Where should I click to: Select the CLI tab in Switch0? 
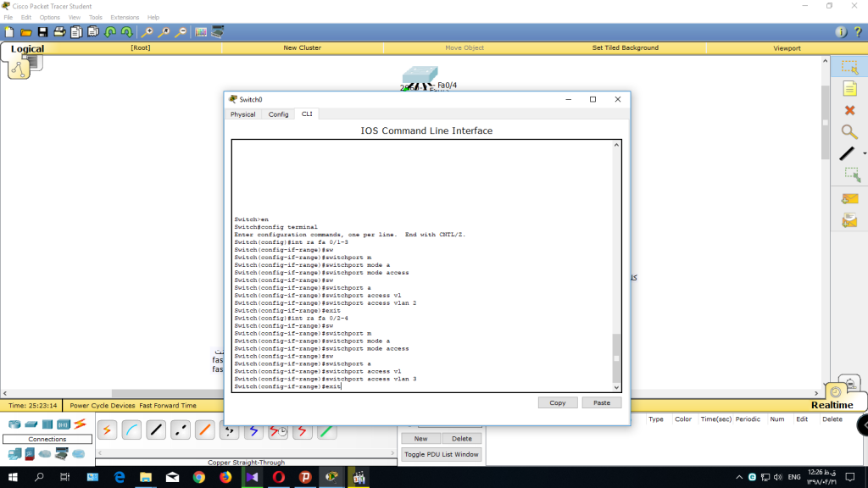tap(307, 114)
